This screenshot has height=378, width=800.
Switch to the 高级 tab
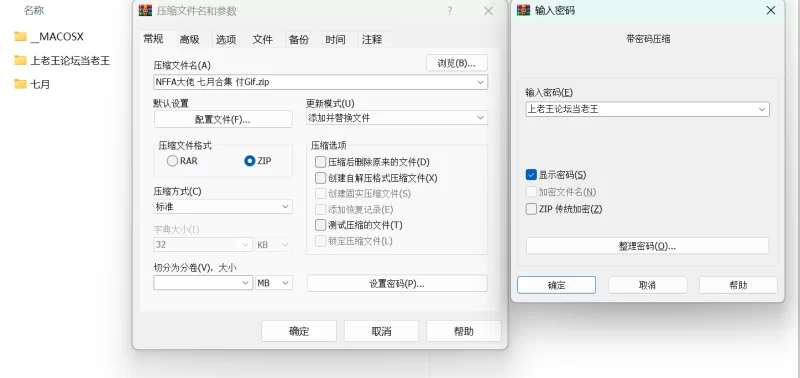pos(189,39)
